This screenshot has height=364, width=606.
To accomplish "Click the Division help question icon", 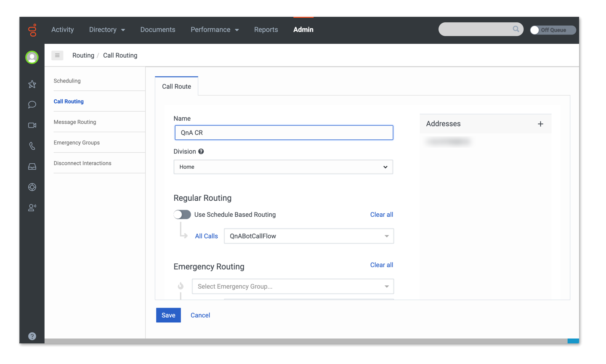I will point(201,151).
